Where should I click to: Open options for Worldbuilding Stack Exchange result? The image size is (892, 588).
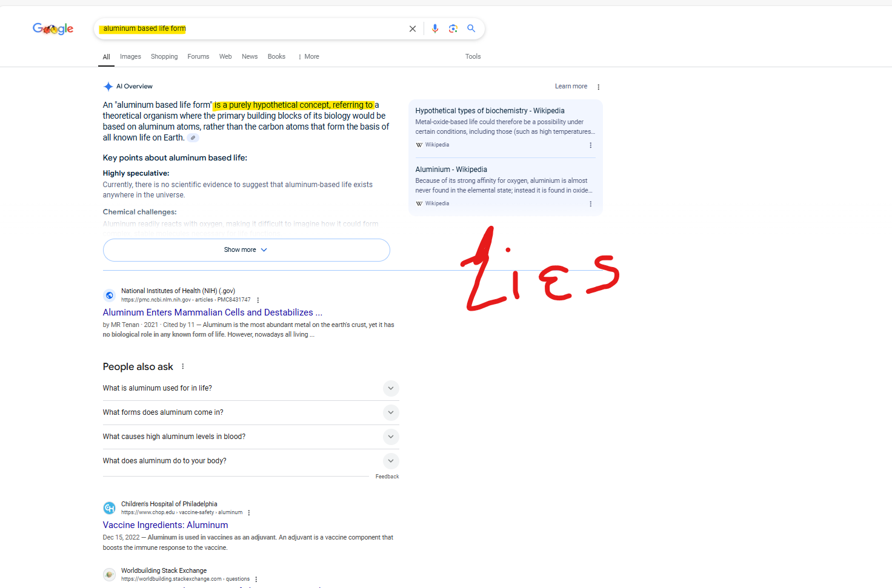(x=256, y=580)
